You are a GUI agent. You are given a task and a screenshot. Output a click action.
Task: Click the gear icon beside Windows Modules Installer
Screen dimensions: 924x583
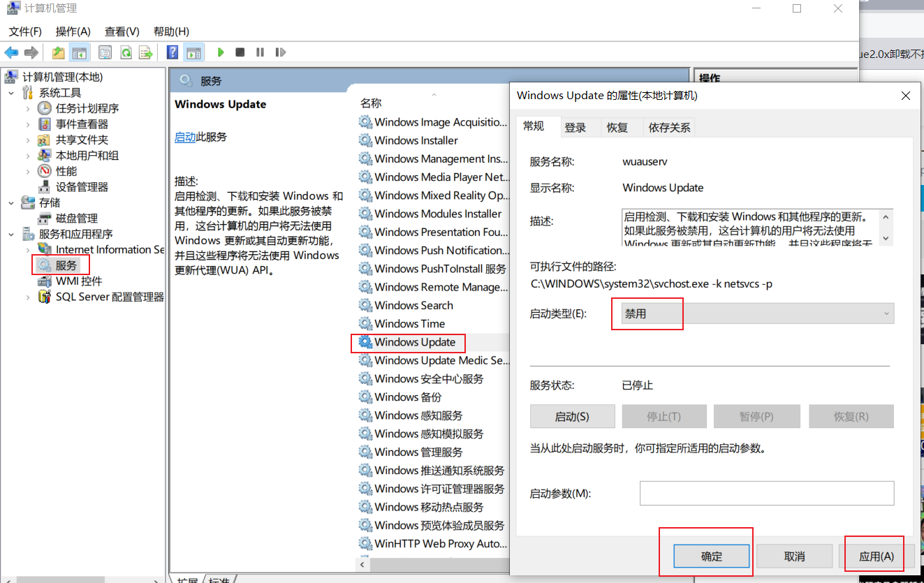365,214
